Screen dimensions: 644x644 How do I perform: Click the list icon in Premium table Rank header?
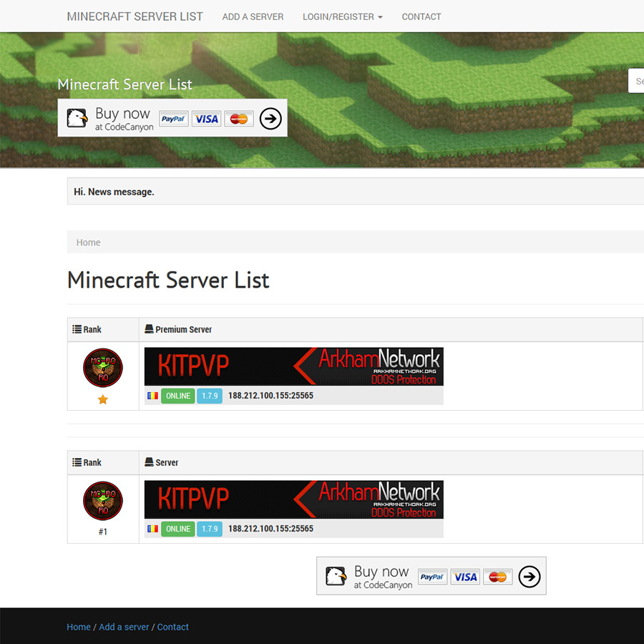tap(77, 329)
